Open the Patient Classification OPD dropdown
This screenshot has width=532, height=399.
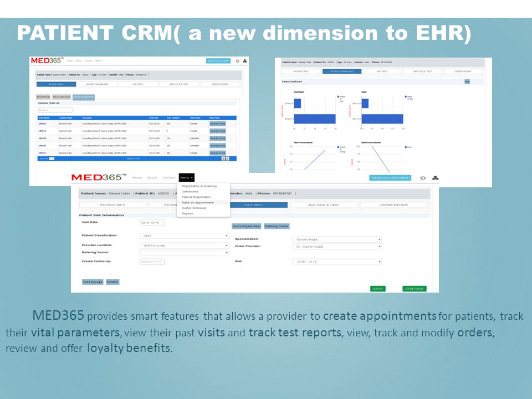(184, 236)
